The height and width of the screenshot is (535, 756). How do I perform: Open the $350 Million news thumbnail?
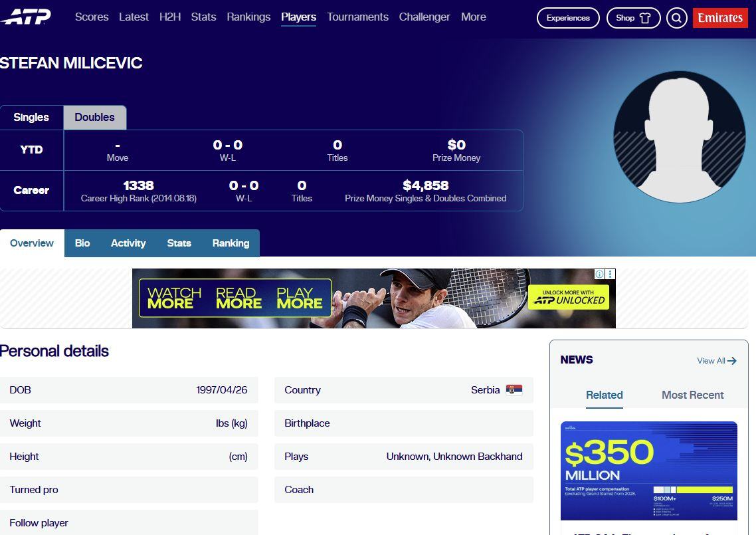tap(648, 471)
